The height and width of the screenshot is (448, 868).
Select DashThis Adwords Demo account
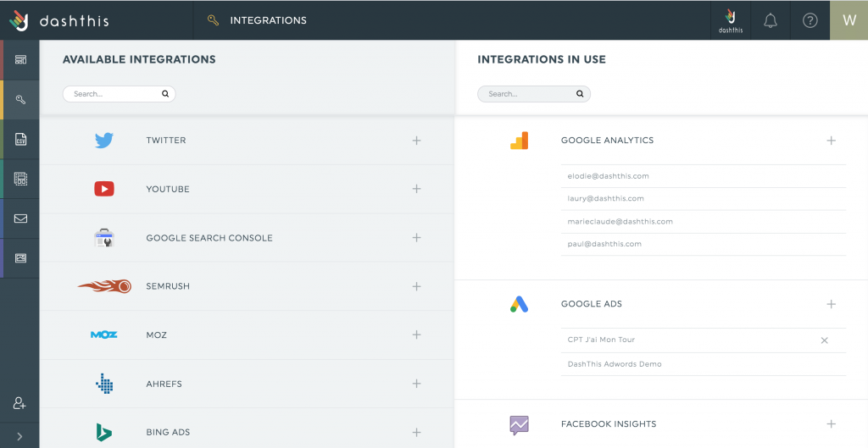615,364
